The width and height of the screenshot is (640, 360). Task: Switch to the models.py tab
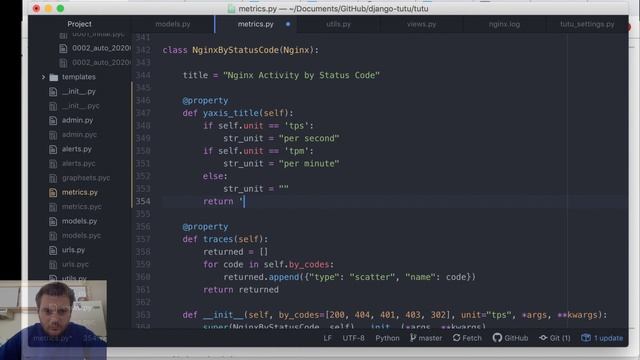pyautogui.click(x=173, y=24)
